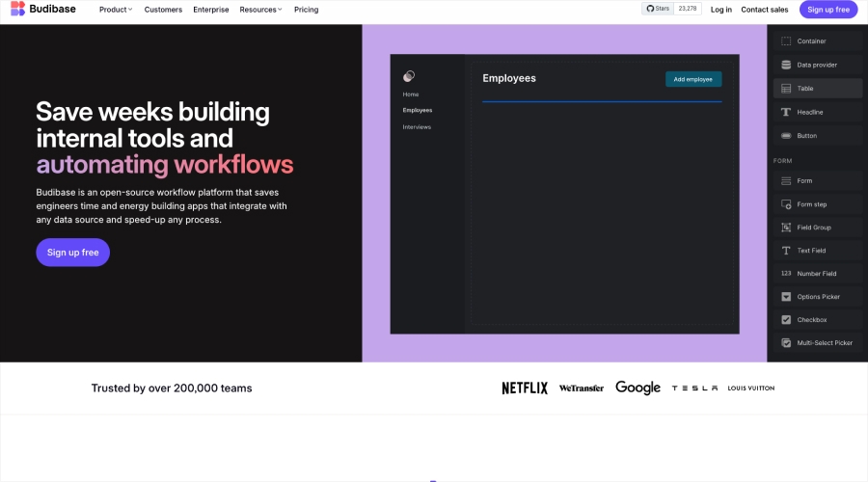Screen dimensions: 868x482
Task: Select the Text Field component icon
Action: [x=786, y=251]
